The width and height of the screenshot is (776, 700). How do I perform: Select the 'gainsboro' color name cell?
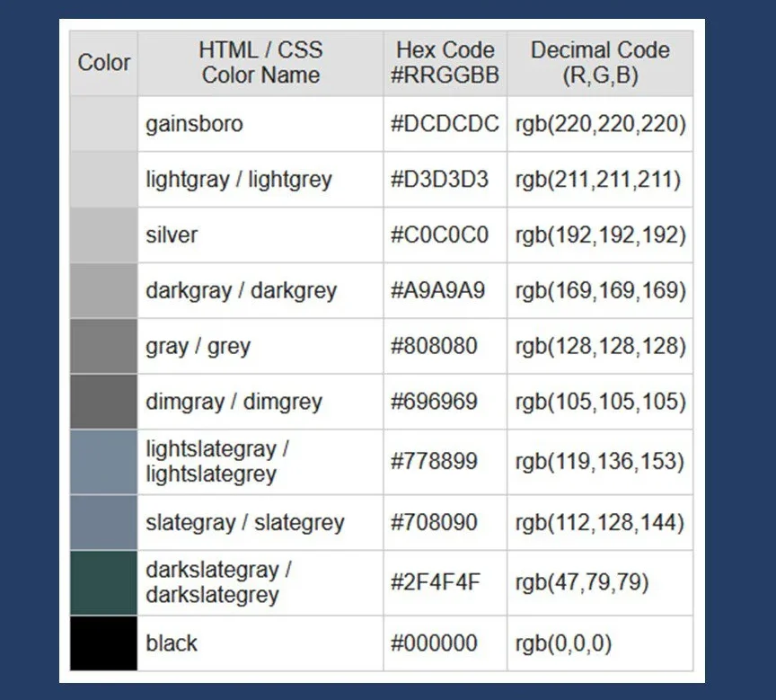(260, 124)
